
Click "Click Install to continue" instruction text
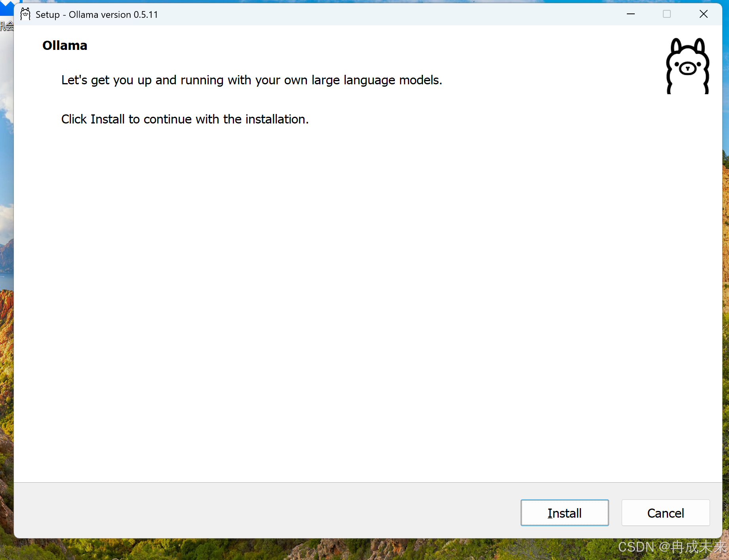[x=185, y=119]
